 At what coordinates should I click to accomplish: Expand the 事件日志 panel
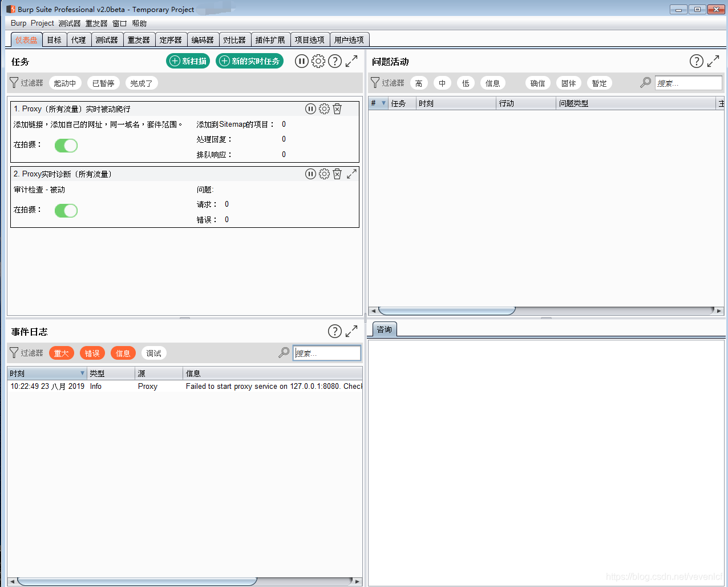pyautogui.click(x=351, y=331)
